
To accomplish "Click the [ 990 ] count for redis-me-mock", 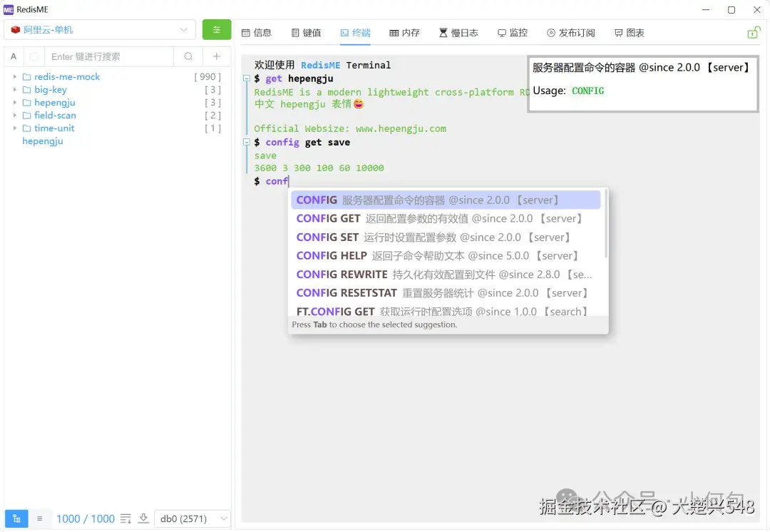I will pyautogui.click(x=207, y=76).
